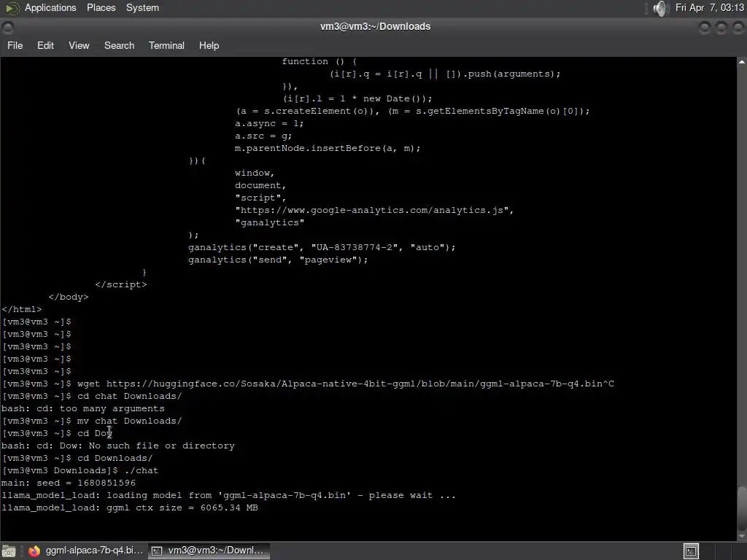Switch to the ggml-alpaca-7b-q4.bin Firefox window
Image resolution: width=747 pixels, height=560 pixels.
tap(86, 551)
